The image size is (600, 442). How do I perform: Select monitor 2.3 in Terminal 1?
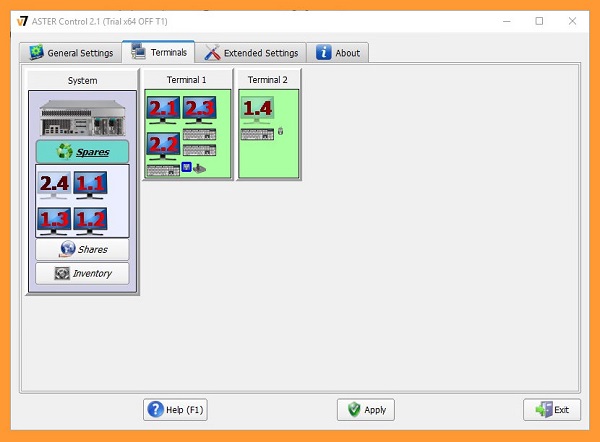pos(199,110)
